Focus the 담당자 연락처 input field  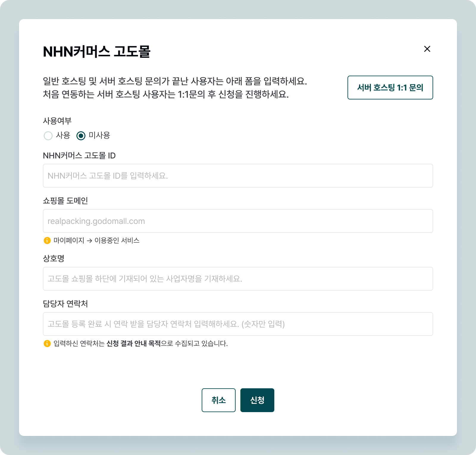point(238,324)
